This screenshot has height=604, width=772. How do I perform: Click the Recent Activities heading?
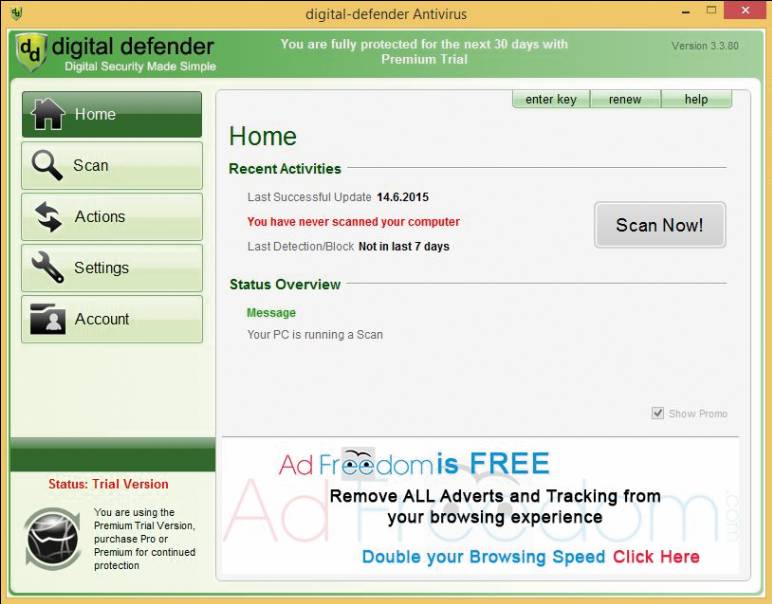[x=285, y=169]
